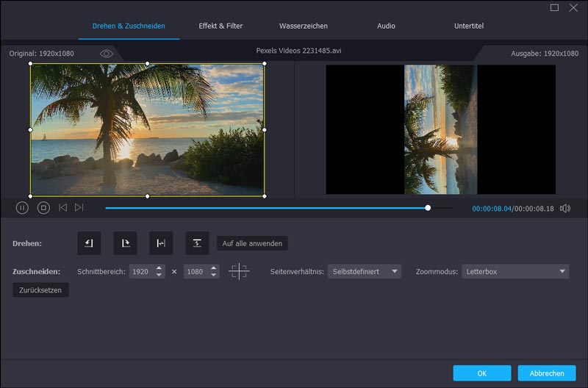The width and height of the screenshot is (588, 388).
Task: Mute the volume speaker icon
Action: [564, 209]
